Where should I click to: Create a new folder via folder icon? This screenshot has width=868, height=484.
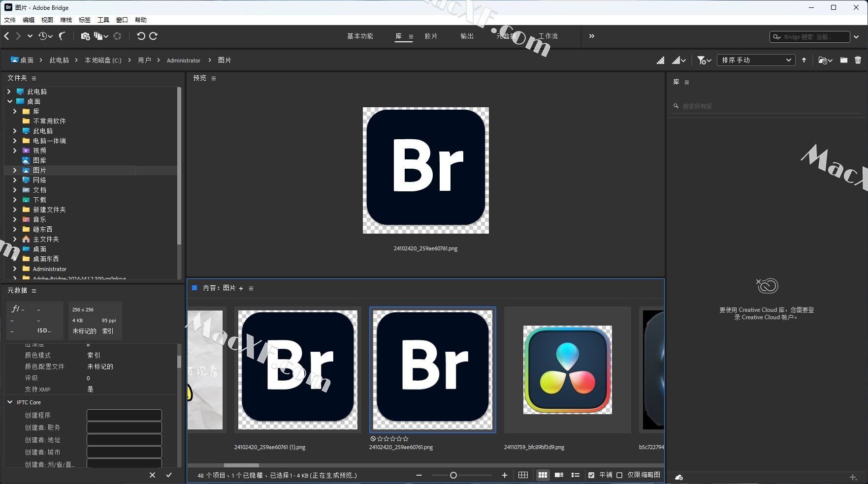(844, 60)
